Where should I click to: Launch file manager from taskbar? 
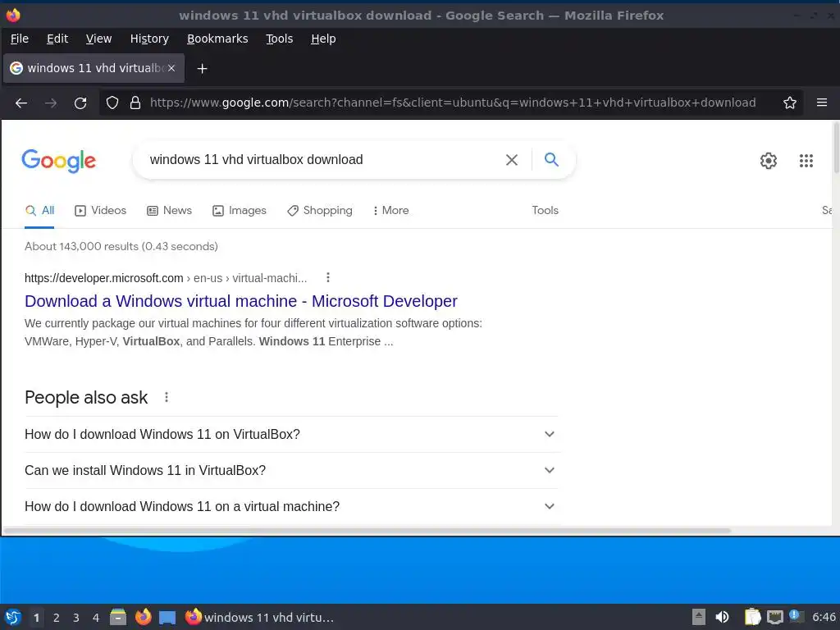tap(118, 617)
